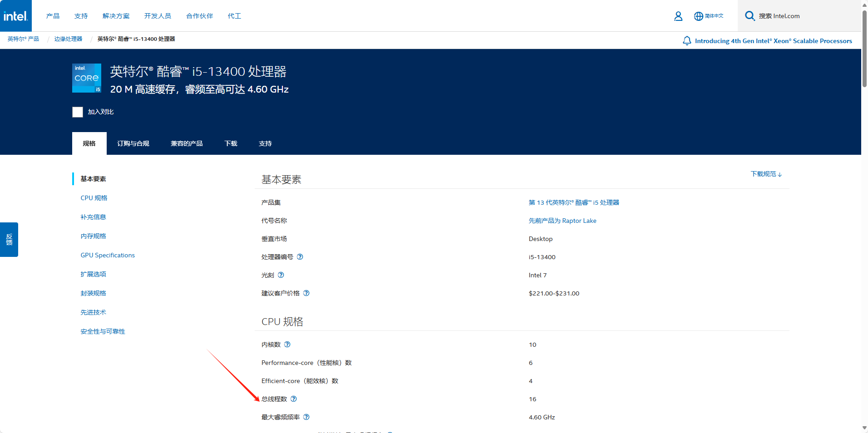
Task: Click help icon next to 最大睿频频率
Action: click(x=306, y=417)
